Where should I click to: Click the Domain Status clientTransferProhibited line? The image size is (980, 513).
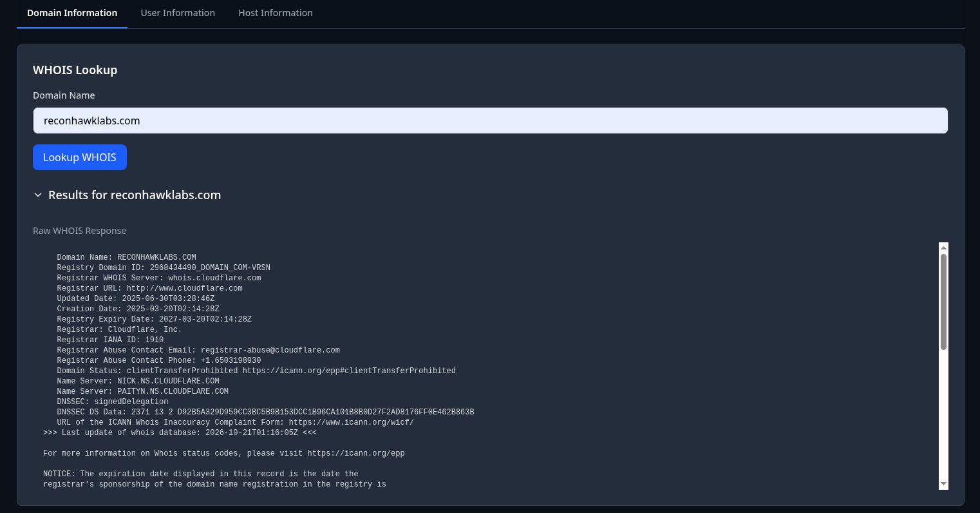tap(256, 371)
